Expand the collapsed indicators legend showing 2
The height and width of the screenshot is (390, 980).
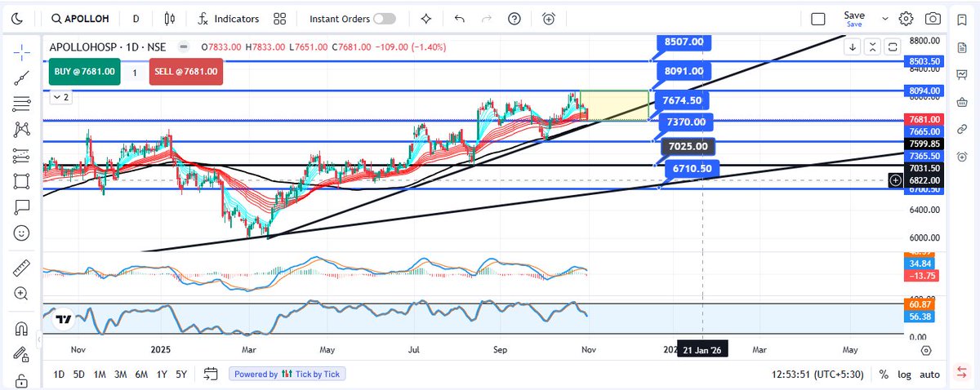[x=61, y=97]
